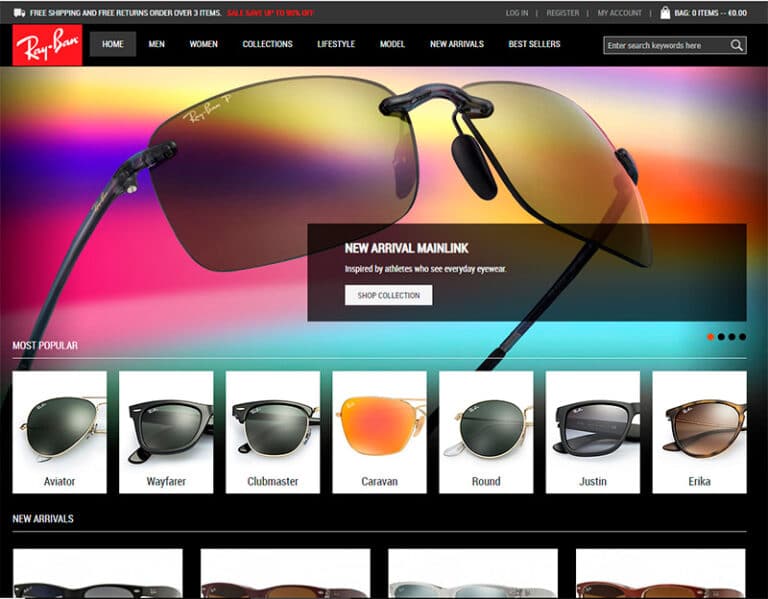Open the WOMEN menu
Viewport: 768px width, 599px height.
[x=203, y=44]
